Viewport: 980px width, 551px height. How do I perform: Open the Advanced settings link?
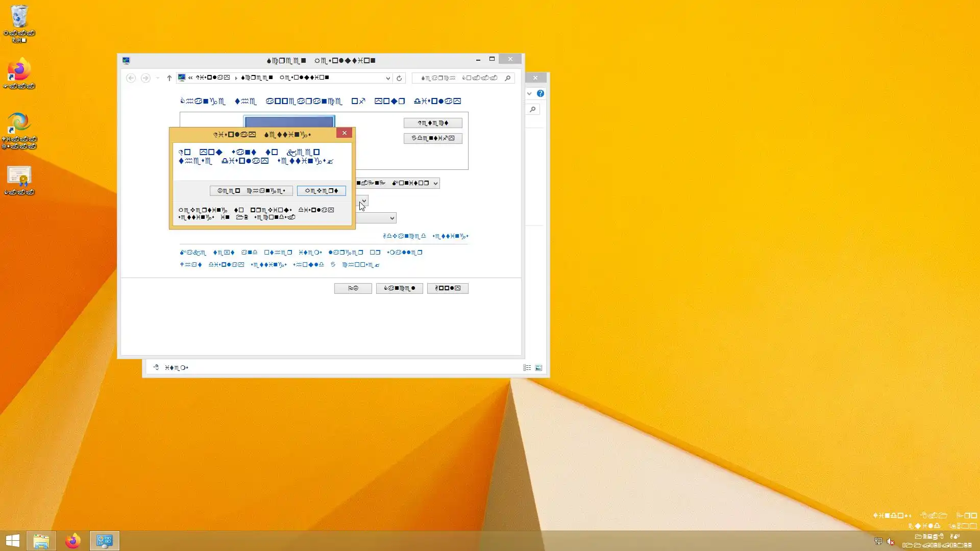click(425, 236)
